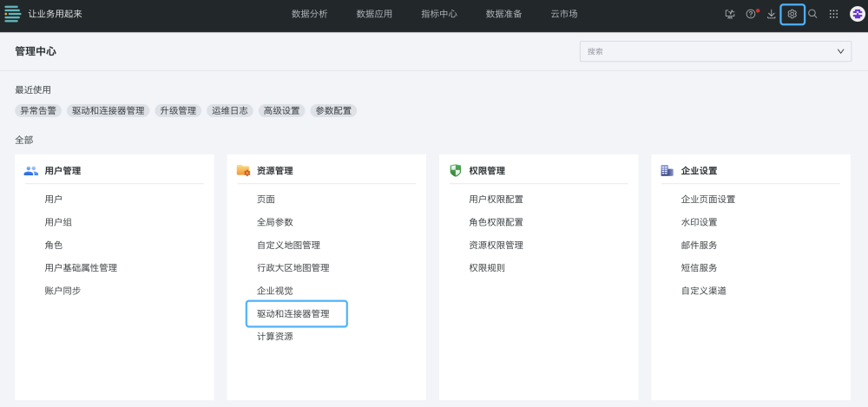Screen dimensions: 868x407
Task: Click the 参数配置 recent tag
Action: [333, 111]
